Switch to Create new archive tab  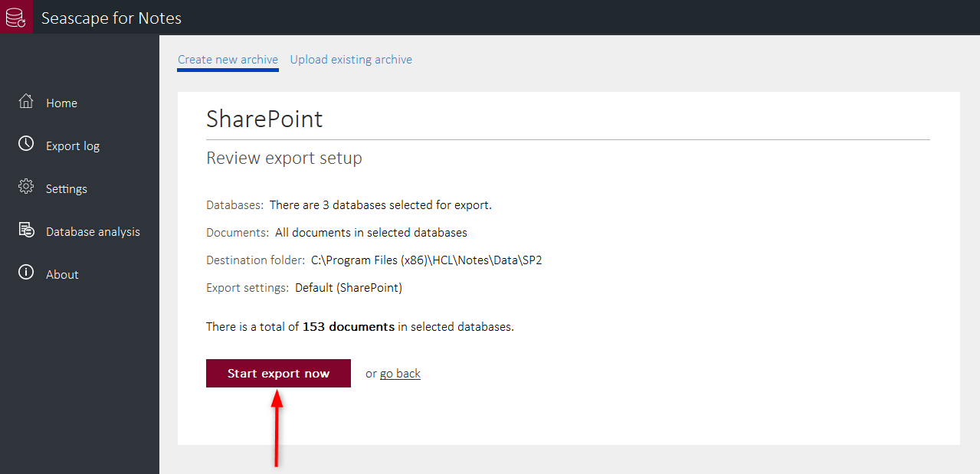click(228, 60)
